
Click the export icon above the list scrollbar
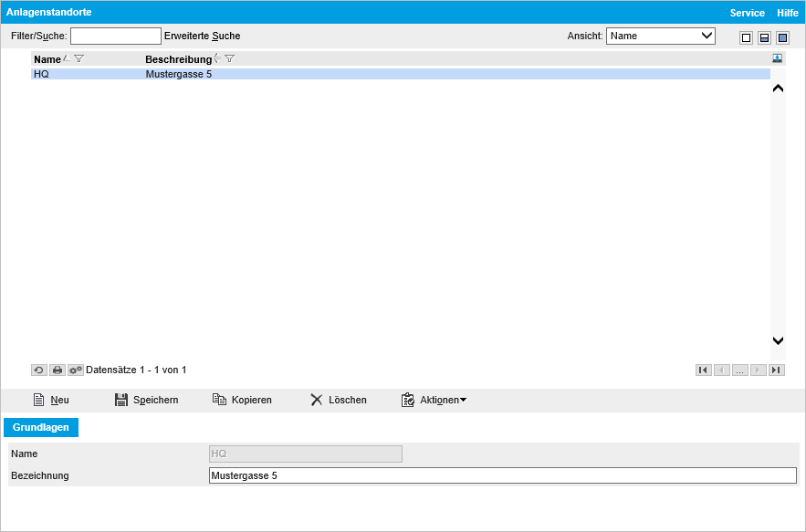pyautogui.click(x=777, y=58)
